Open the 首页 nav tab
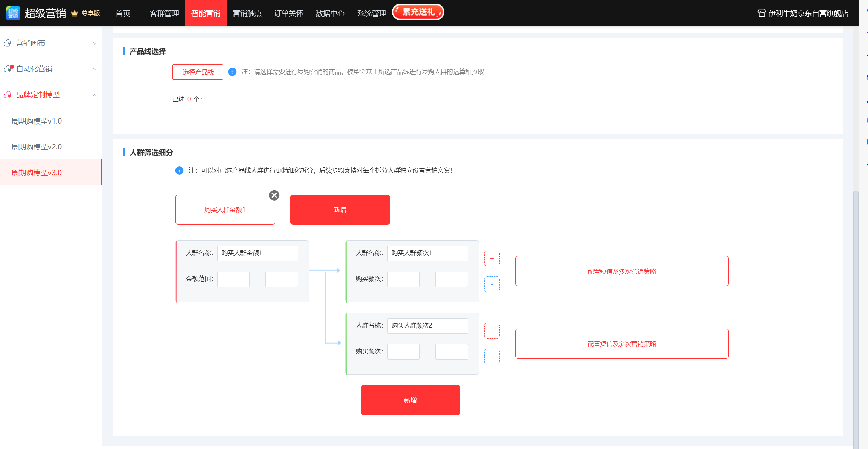The width and height of the screenshot is (868, 449). (x=123, y=13)
